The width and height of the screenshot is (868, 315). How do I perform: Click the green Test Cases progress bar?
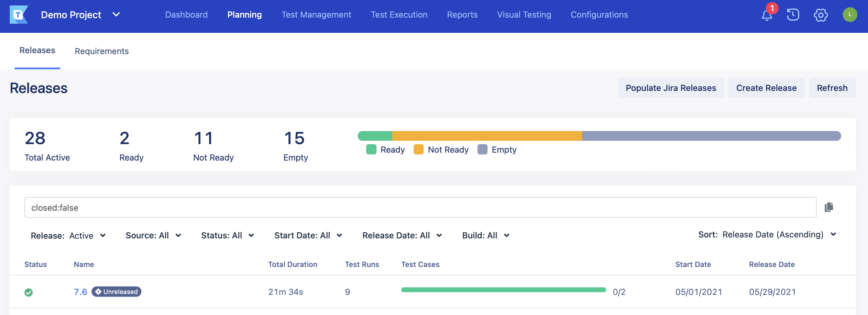[504, 289]
